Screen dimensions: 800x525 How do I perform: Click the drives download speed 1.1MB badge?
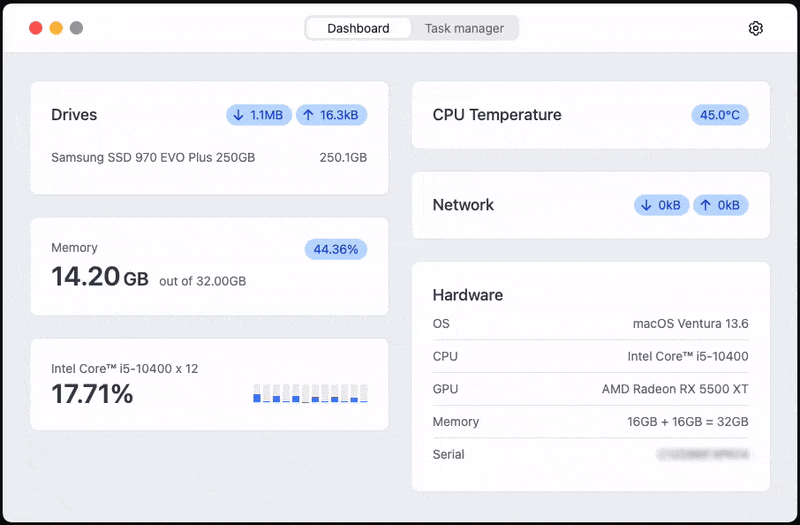pyautogui.click(x=259, y=115)
